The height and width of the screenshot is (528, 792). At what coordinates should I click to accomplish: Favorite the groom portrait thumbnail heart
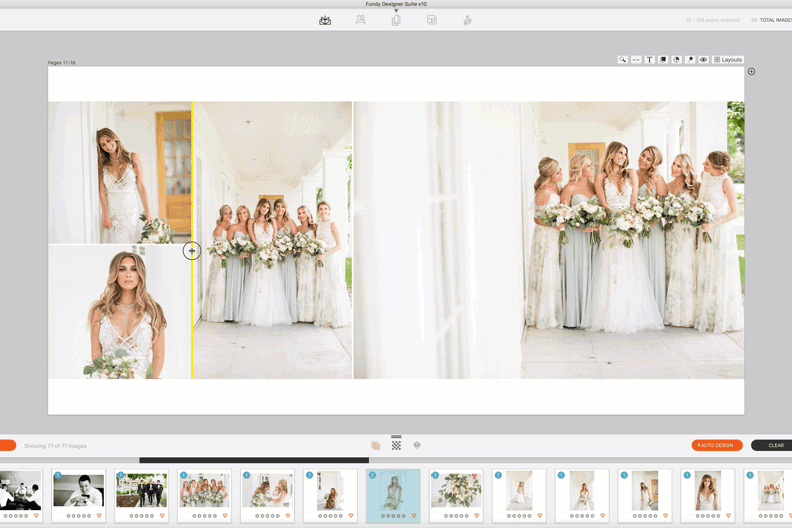pos(99,516)
